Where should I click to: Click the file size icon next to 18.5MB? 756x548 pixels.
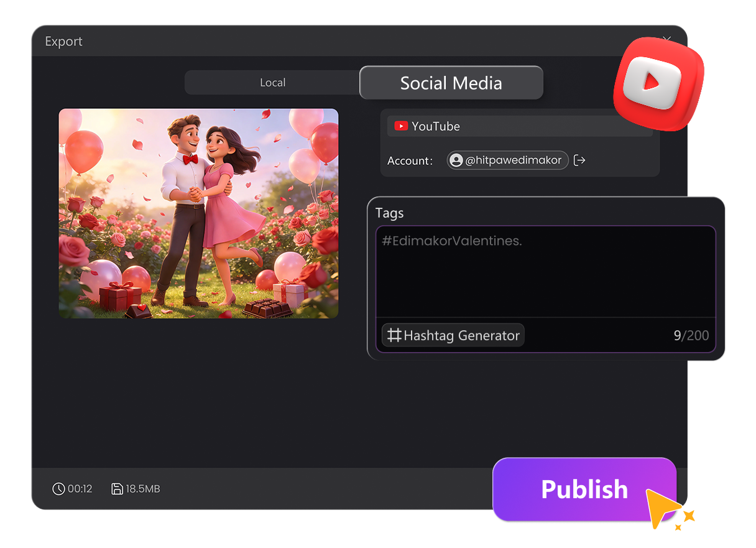pos(117,489)
